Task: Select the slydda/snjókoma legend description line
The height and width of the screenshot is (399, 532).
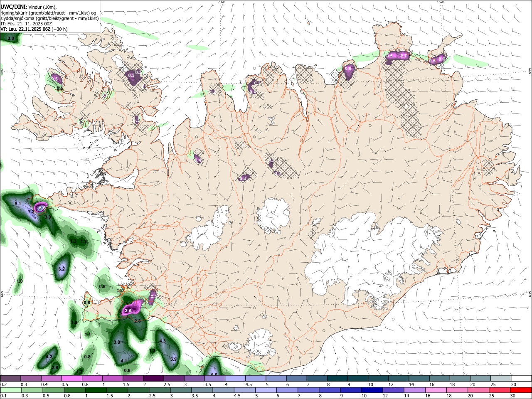Action: click(x=49, y=18)
